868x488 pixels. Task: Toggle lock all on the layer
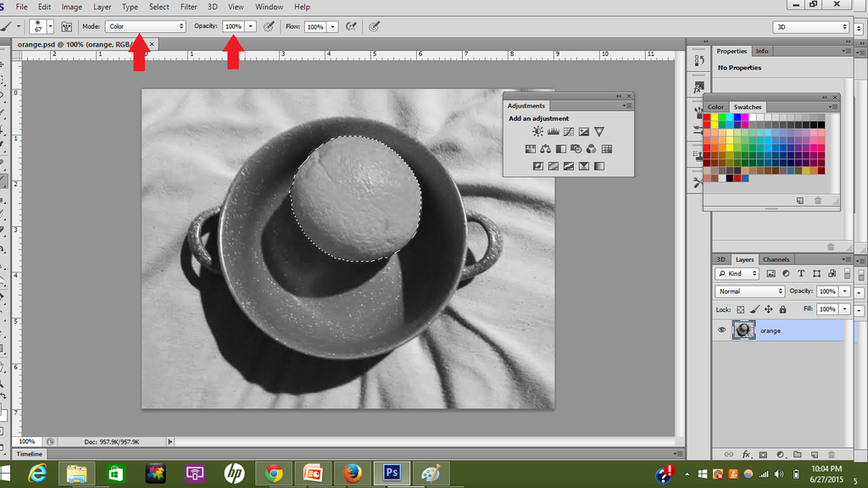782,309
